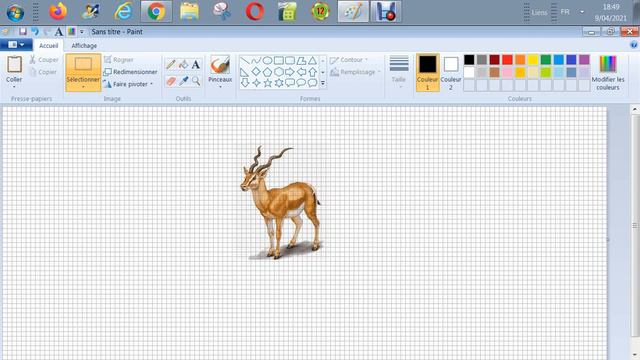The width and height of the screenshot is (640, 360).
Task: Choose the Right triangle shape
Action: [x=244, y=72]
